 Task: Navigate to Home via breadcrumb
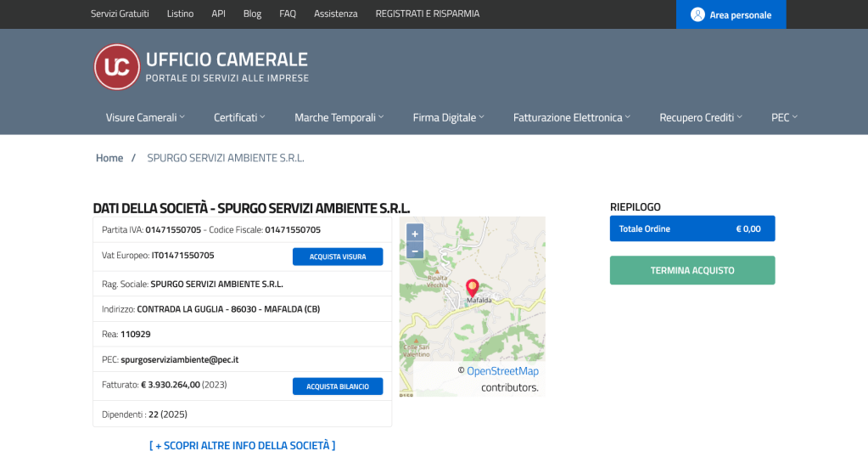click(x=109, y=158)
